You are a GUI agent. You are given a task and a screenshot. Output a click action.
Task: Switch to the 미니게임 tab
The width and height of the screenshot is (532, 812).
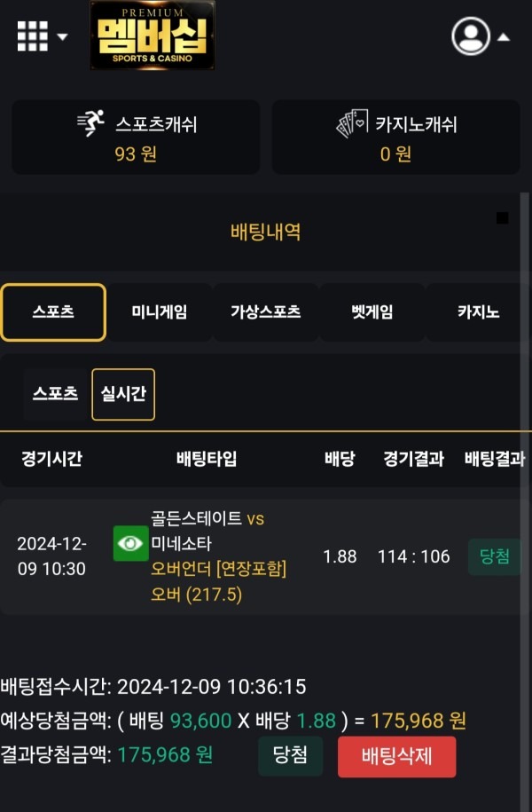tap(160, 312)
